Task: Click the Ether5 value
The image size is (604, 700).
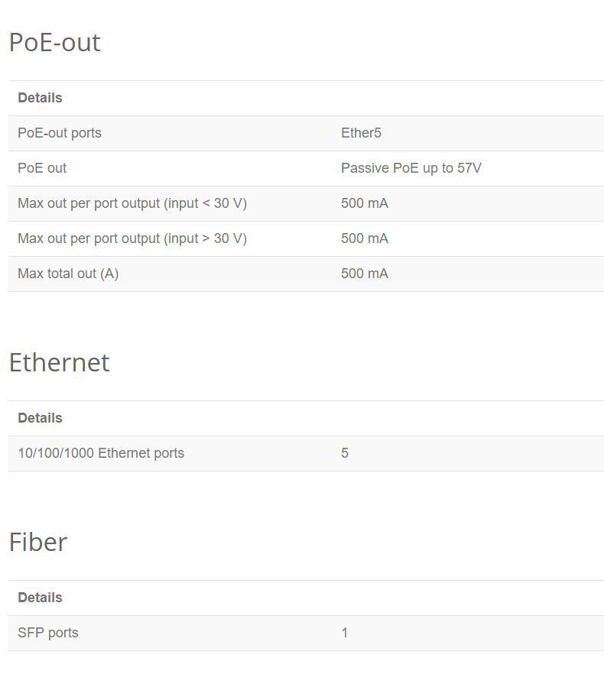Action: 361,133
